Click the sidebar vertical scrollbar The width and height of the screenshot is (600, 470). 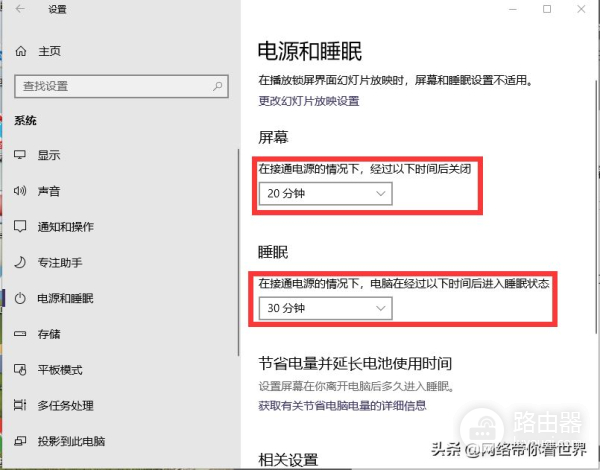[x=239, y=253]
